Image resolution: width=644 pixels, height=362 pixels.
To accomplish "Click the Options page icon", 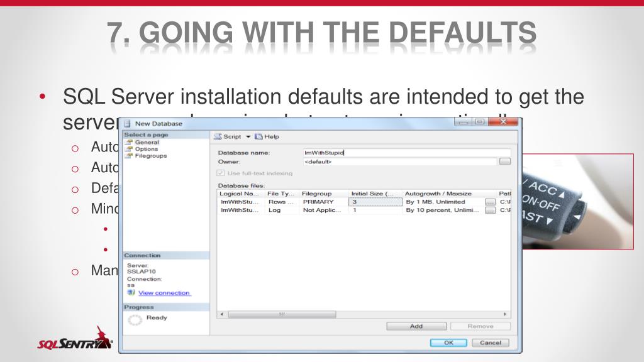I will (x=130, y=149).
